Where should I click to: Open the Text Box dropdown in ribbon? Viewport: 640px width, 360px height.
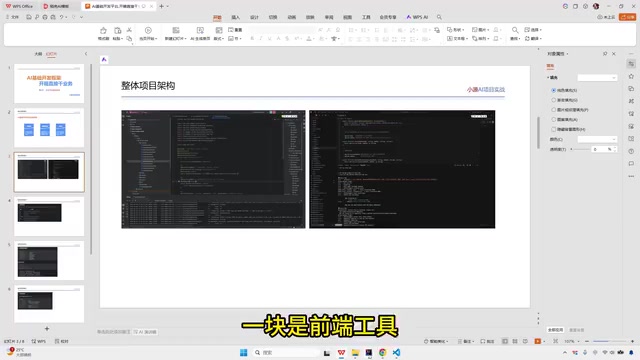(x=457, y=38)
